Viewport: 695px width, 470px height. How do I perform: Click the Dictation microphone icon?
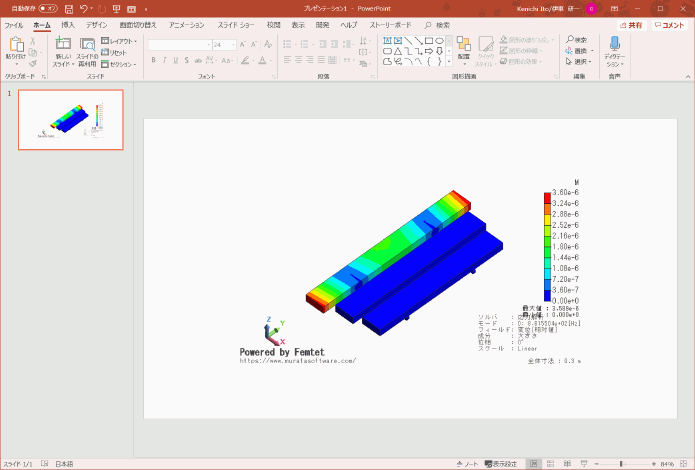[613, 47]
